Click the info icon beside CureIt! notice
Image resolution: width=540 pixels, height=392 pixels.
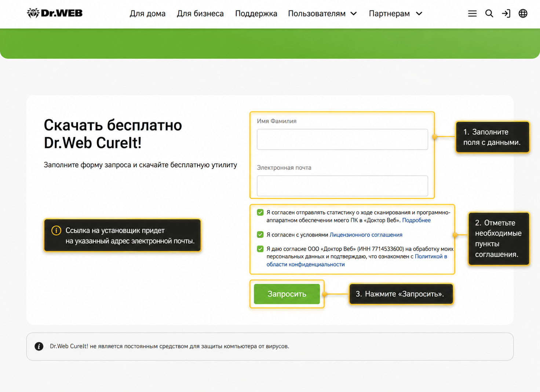[39, 347]
